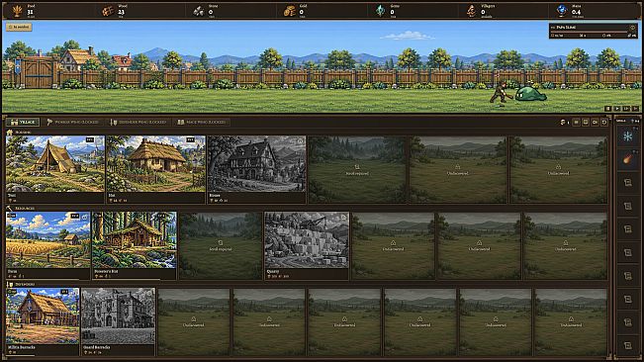Click the Spells panel header label
This screenshot has width=644, height=362.
pyautogui.click(x=621, y=121)
